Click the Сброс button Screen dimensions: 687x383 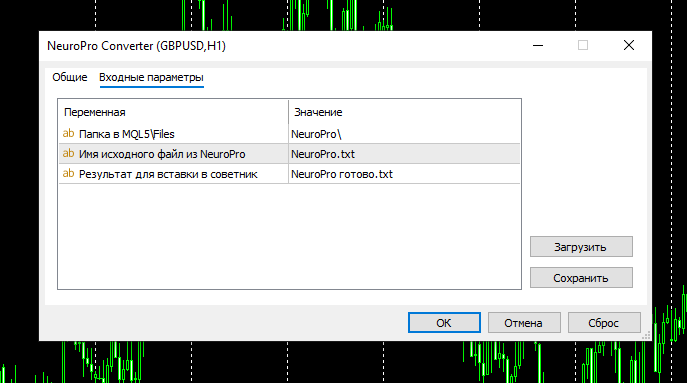point(604,323)
